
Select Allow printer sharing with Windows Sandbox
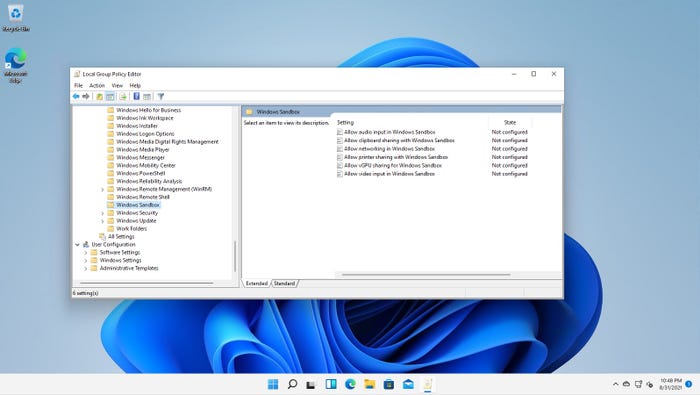click(x=396, y=157)
